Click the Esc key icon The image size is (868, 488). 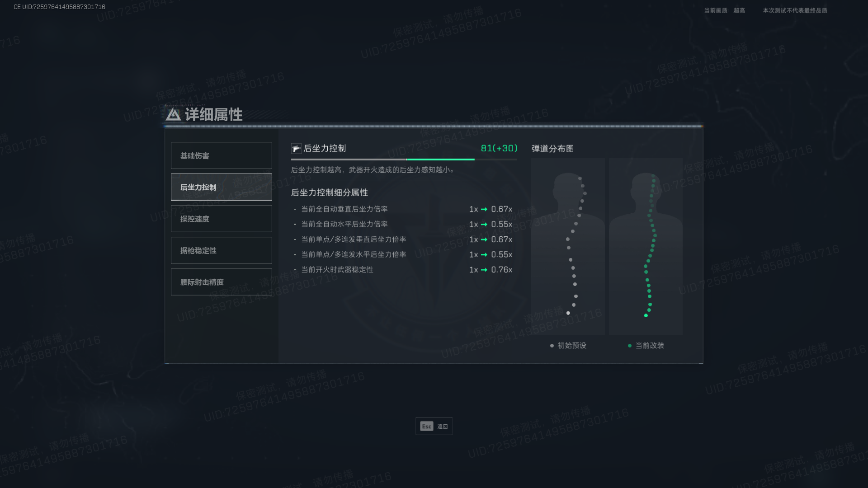pyautogui.click(x=426, y=426)
